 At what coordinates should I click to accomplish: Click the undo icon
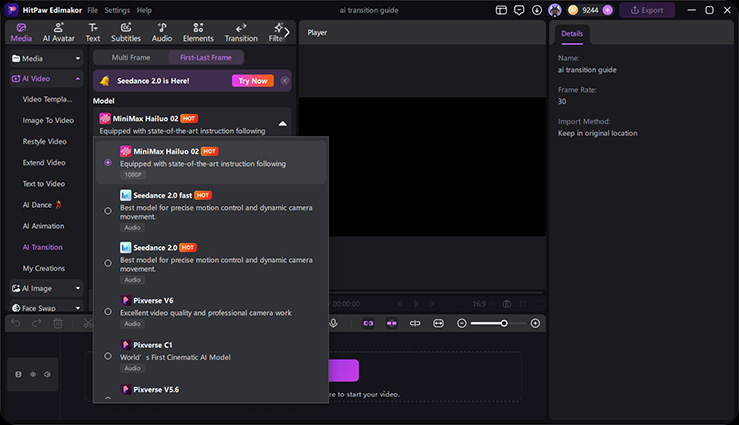[16, 323]
